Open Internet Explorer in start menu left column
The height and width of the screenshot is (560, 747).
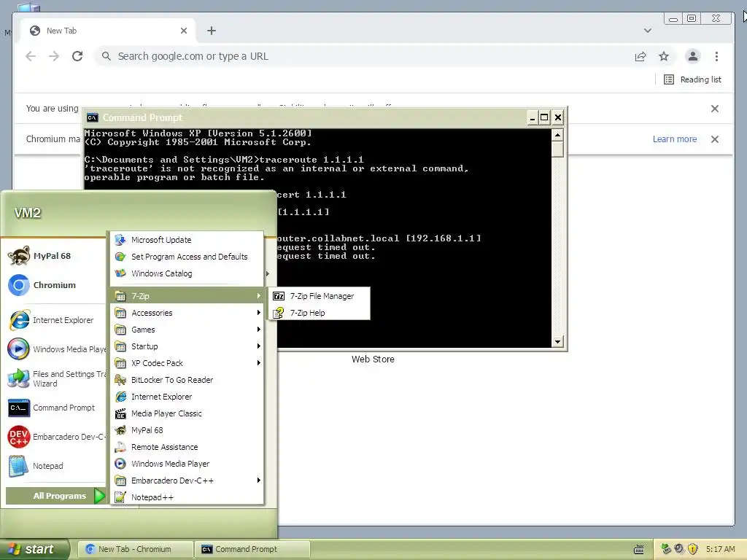pos(53,320)
